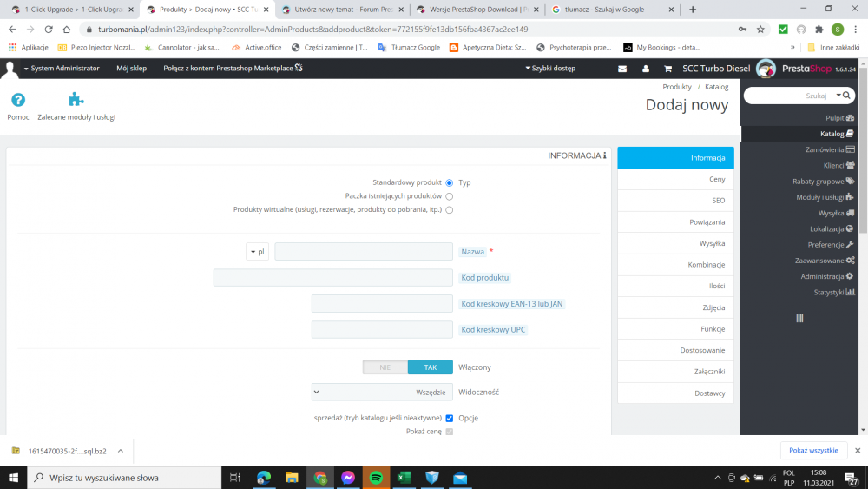The image size is (868, 489).
Task: Open File Explorer from the taskbar
Action: [292, 478]
